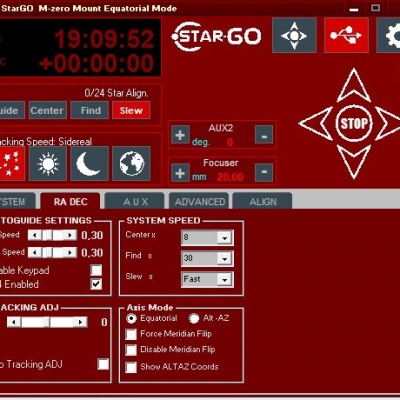Move Focuser in with minus button
400x400 pixels.
coord(264,173)
